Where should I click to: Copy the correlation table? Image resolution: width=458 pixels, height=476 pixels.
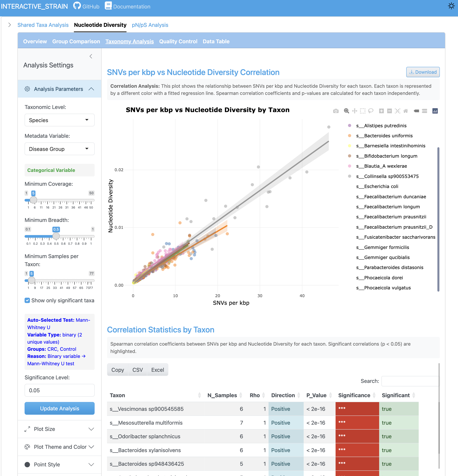click(x=118, y=370)
